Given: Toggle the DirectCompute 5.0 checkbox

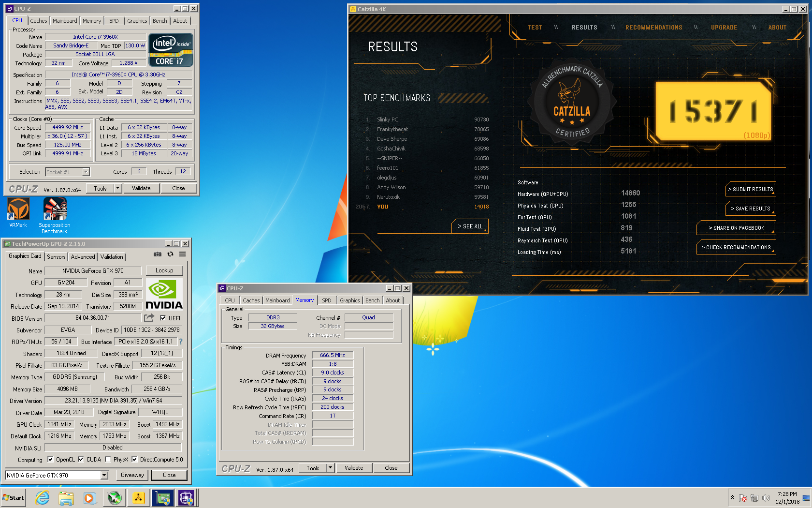Looking at the screenshot, I should click(x=134, y=460).
